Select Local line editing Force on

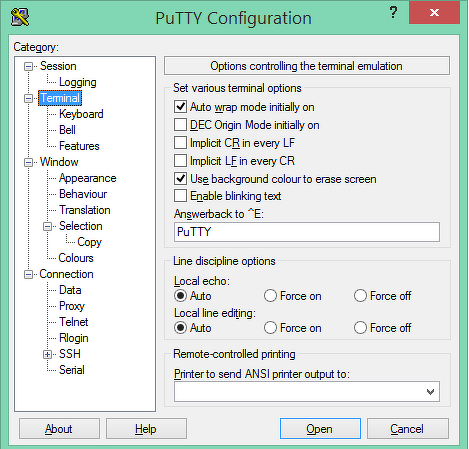270,328
